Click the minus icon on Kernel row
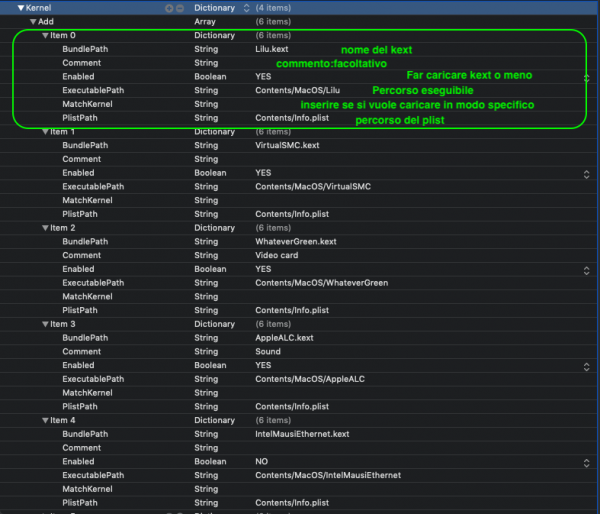600x514 pixels. (x=179, y=8)
